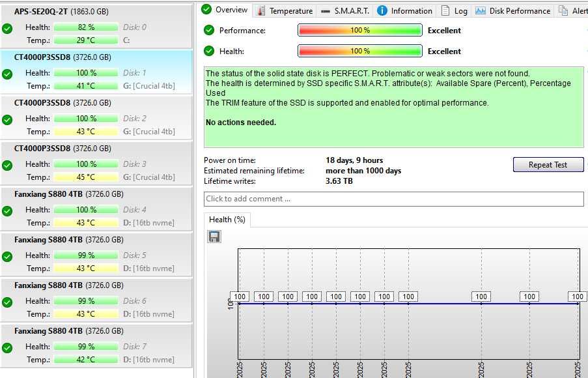The height and width of the screenshot is (378, 588).
Task: Click the 45 °C temperature of Disk 3
Action: click(x=86, y=177)
